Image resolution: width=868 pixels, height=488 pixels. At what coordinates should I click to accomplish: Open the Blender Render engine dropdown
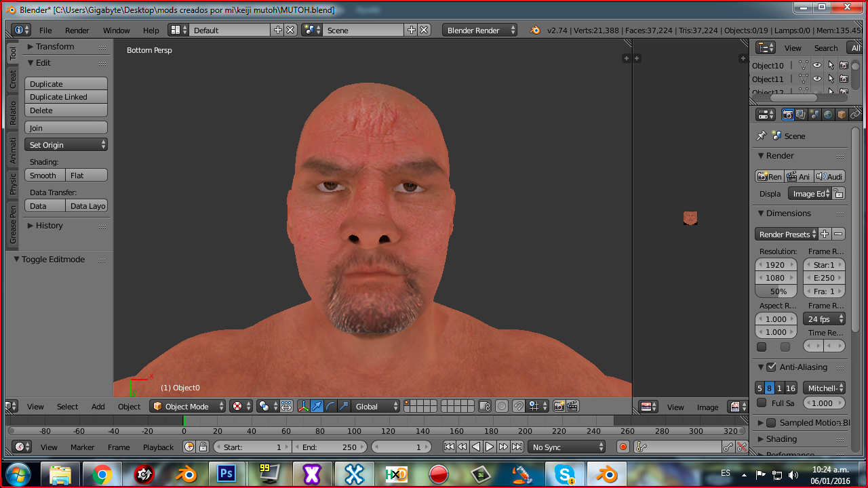tap(479, 30)
